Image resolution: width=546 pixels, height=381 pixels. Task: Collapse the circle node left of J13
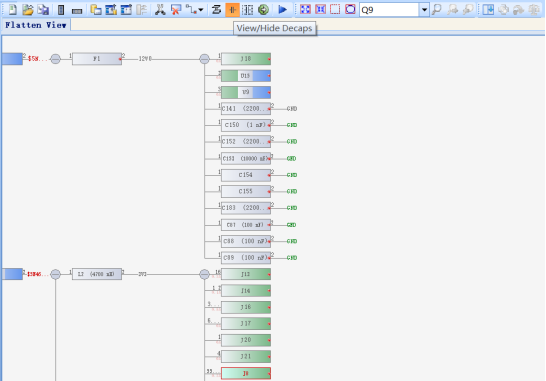pos(204,274)
